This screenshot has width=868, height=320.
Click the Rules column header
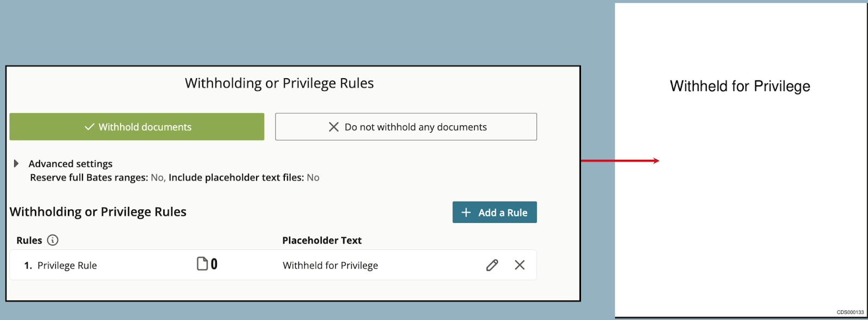pyautogui.click(x=28, y=240)
